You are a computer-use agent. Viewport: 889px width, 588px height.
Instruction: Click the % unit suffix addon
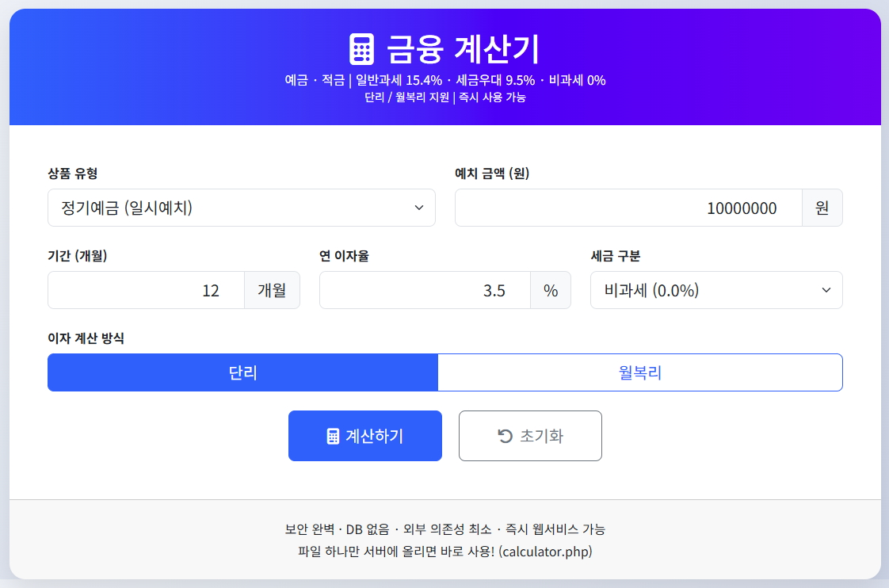pyautogui.click(x=550, y=290)
